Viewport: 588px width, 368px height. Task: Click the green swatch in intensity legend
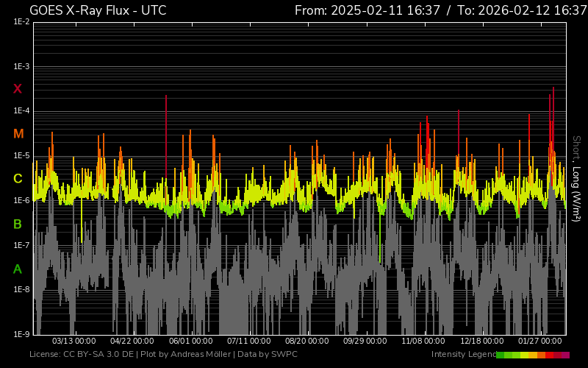(501, 355)
